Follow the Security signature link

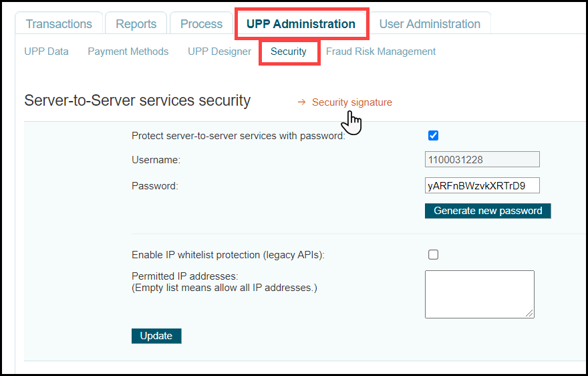(x=352, y=102)
